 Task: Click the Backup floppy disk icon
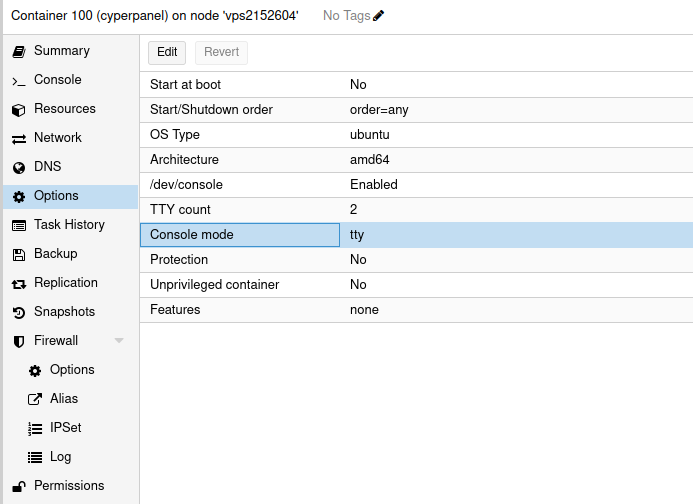pyautogui.click(x=18, y=254)
